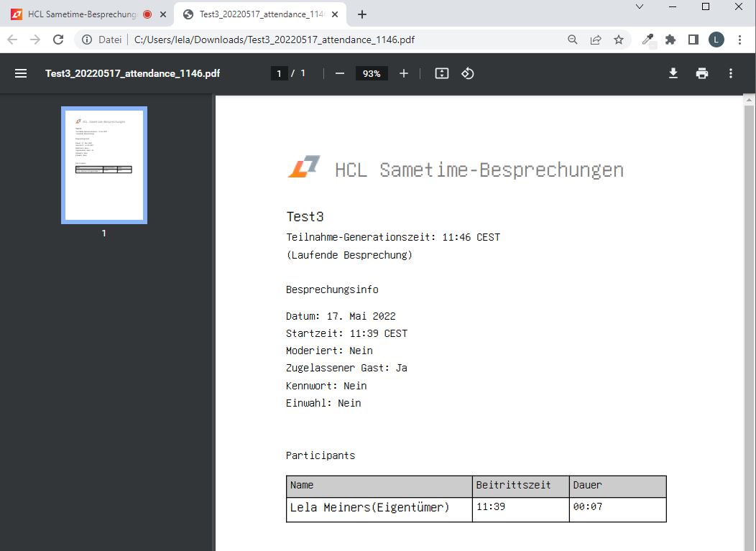Viewport: 756px width, 551px height.
Task: Download the PDF file
Action: [x=673, y=73]
